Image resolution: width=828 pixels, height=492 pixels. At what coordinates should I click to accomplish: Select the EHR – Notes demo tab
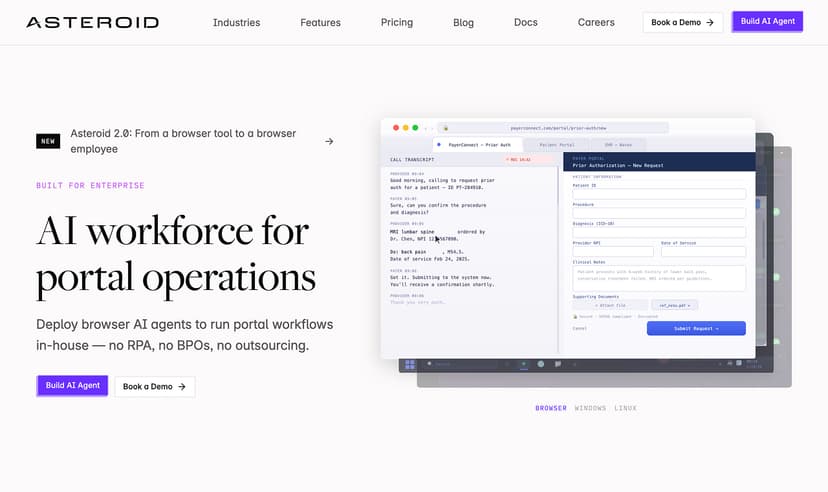click(618, 145)
